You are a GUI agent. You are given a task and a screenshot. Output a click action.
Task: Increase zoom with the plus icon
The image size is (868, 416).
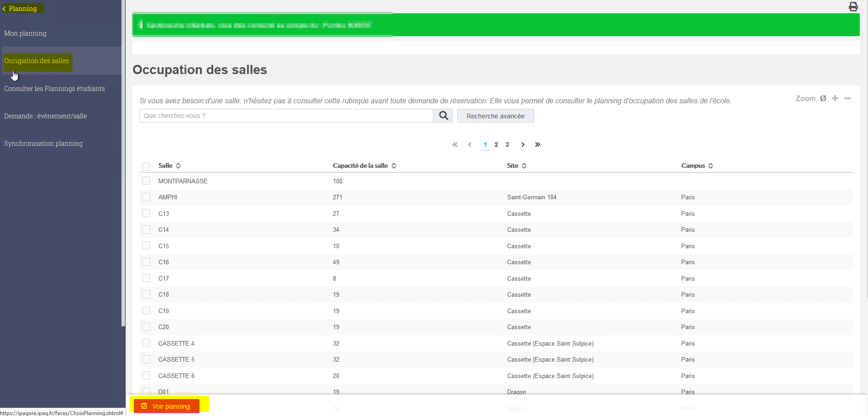coord(835,98)
